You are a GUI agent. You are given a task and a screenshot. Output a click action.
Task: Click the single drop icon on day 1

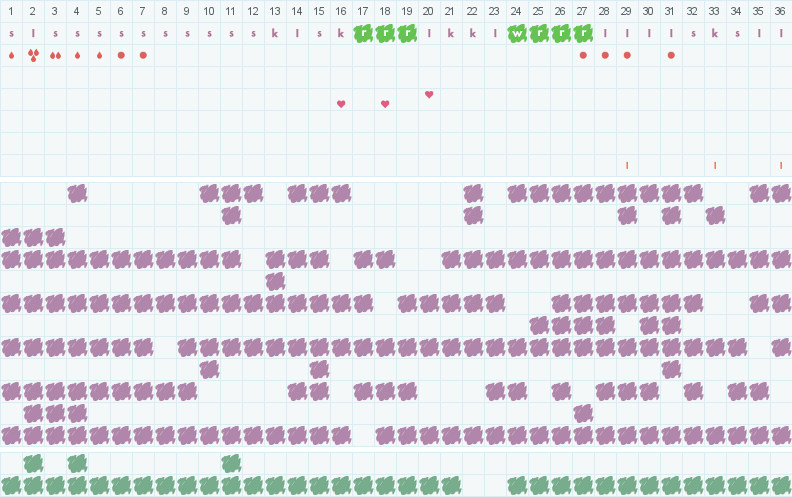(11, 55)
